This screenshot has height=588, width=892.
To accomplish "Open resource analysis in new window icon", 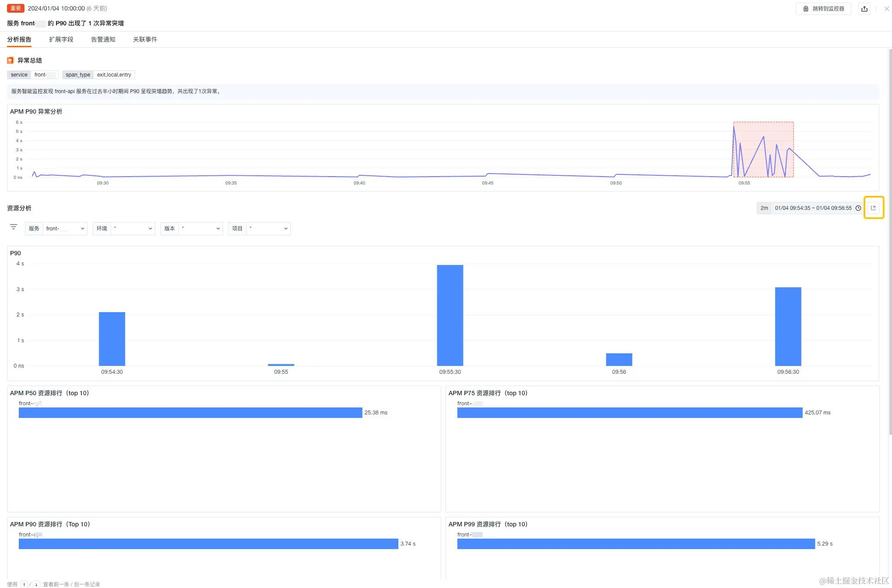I will (873, 208).
